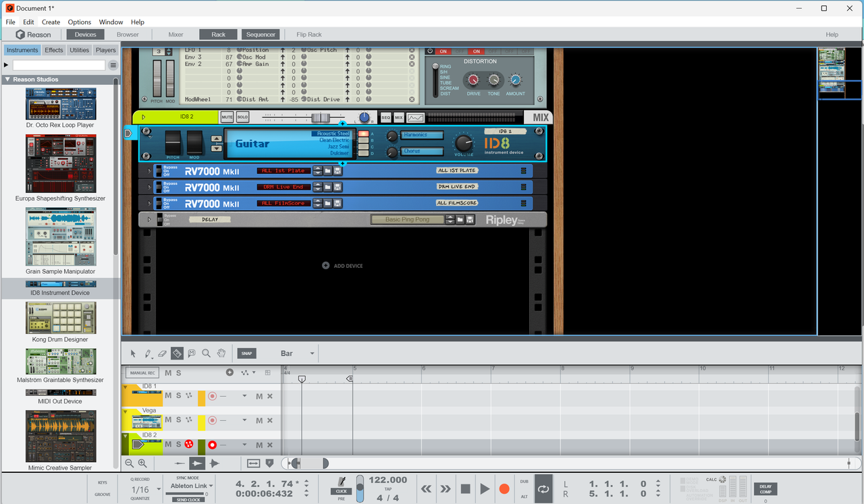Toggle the loop button in transport
The width and height of the screenshot is (864, 504).
pos(543,488)
